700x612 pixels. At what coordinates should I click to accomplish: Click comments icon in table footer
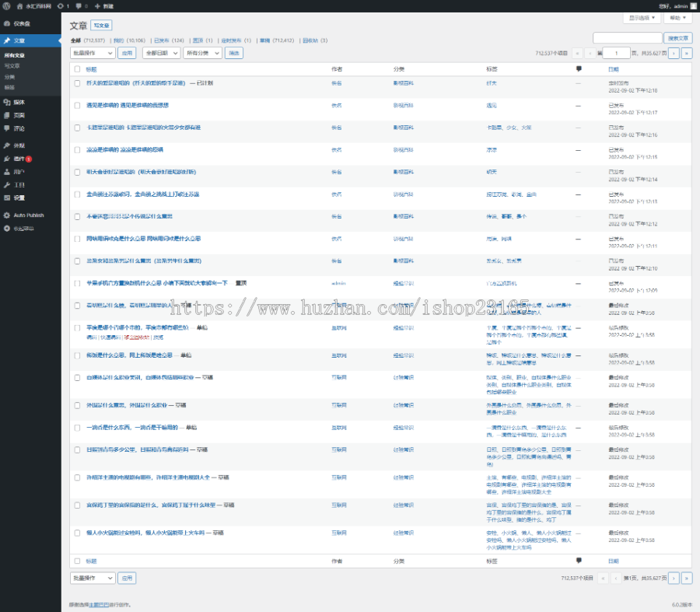(579, 561)
